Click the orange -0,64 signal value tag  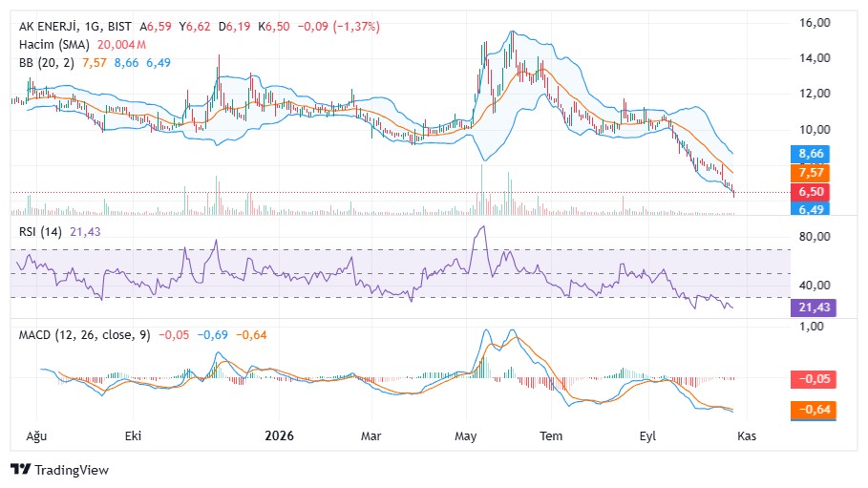coord(814,410)
